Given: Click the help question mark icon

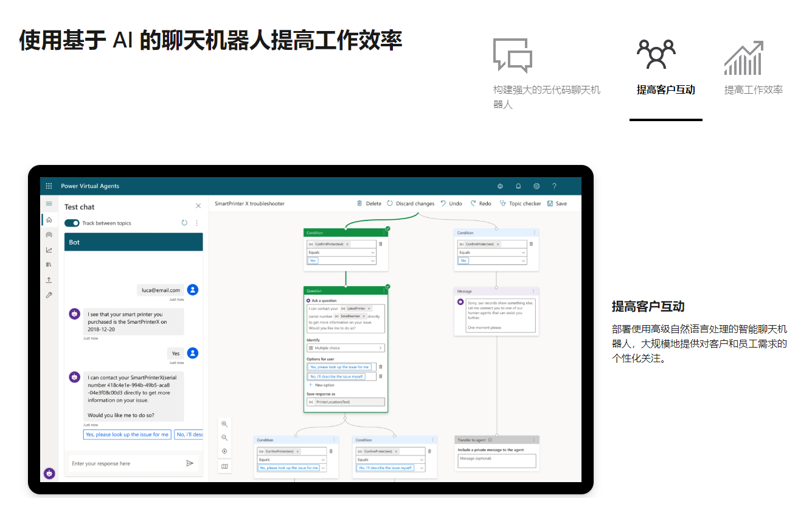Looking at the screenshot, I should point(554,186).
